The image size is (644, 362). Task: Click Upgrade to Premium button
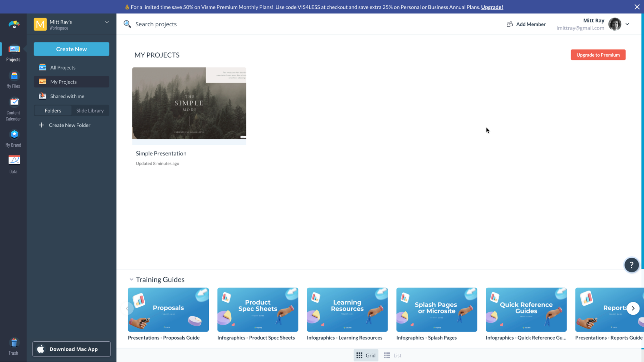pos(598,54)
